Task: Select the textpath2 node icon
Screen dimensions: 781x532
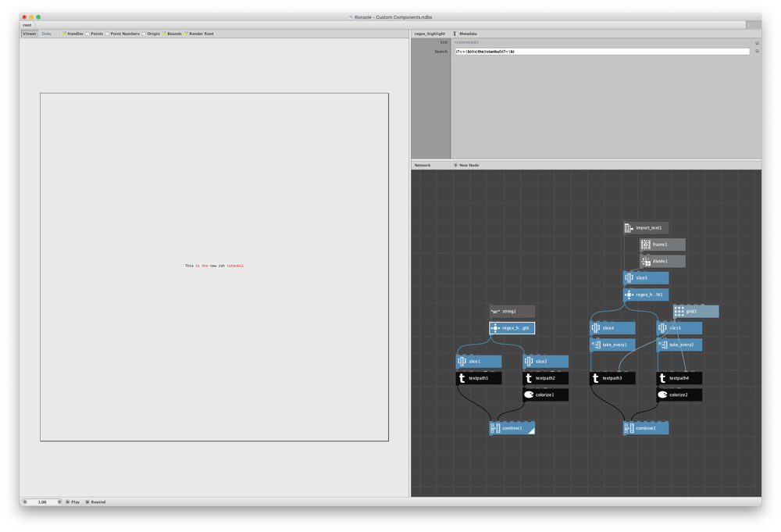Action: click(529, 378)
